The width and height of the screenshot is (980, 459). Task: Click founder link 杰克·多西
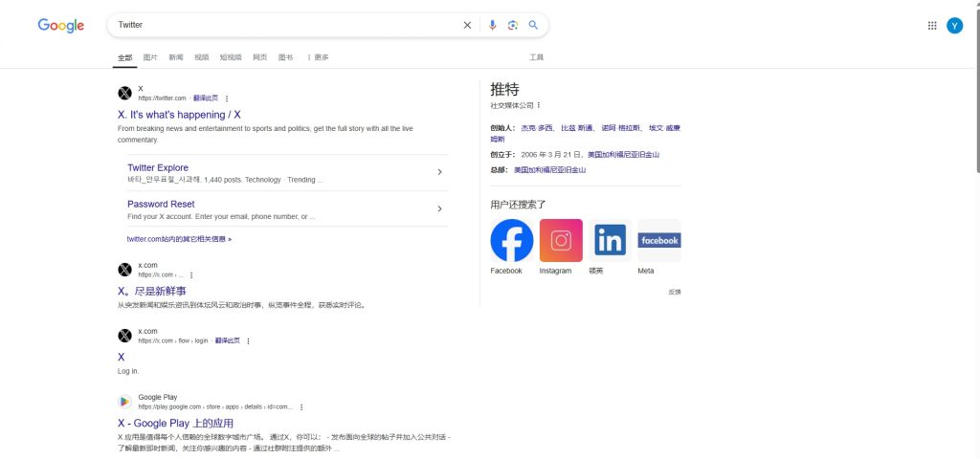coord(537,128)
